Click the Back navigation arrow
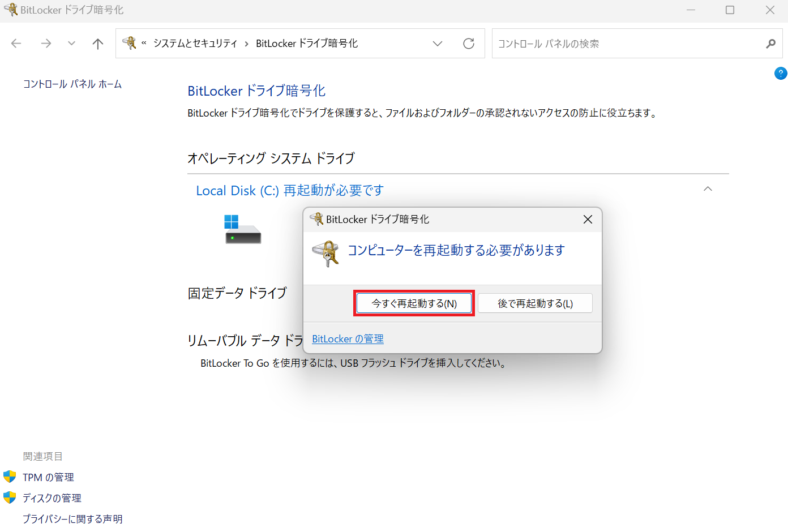The image size is (788, 532). coord(16,44)
